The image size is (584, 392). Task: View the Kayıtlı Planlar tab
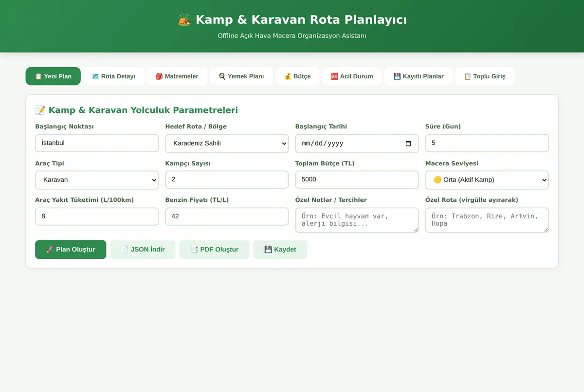point(419,76)
